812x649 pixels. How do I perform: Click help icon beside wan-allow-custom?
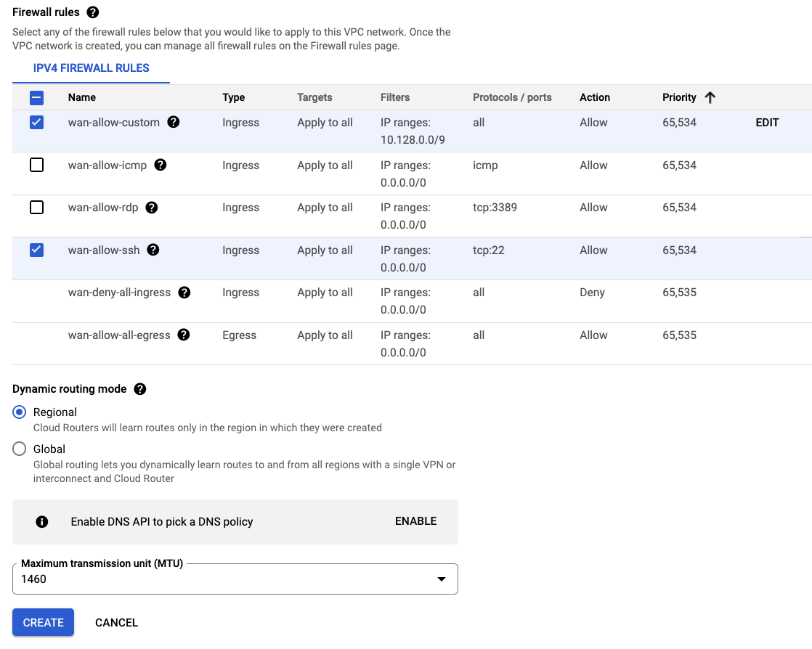(174, 122)
